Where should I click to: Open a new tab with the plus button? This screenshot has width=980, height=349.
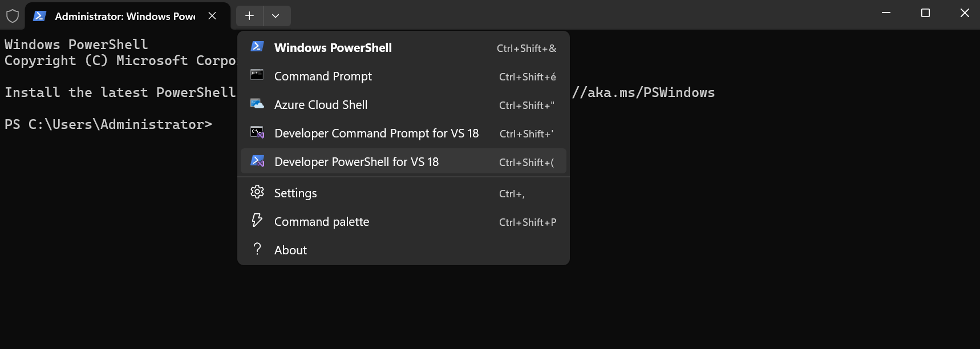click(x=249, y=16)
